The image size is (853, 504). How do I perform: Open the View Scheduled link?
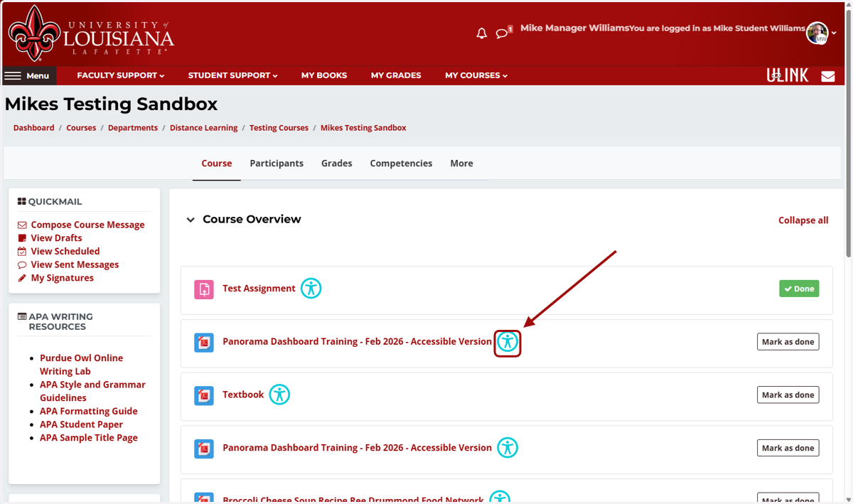pos(65,252)
